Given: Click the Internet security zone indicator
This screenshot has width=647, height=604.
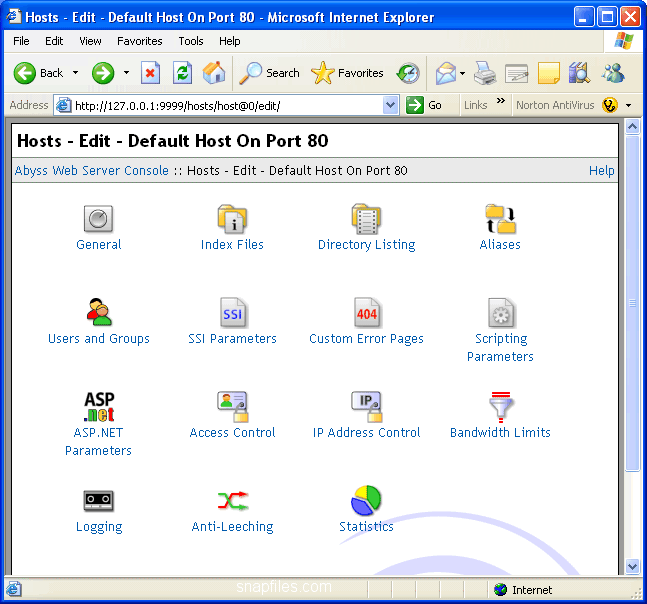Looking at the screenshot, I should [523, 590].
